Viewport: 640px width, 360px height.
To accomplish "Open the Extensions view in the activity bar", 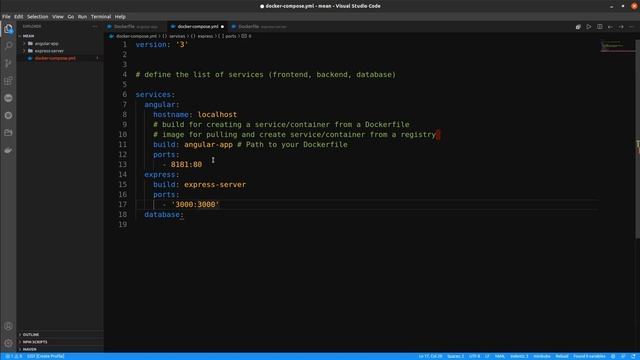I will coord(8,80).
